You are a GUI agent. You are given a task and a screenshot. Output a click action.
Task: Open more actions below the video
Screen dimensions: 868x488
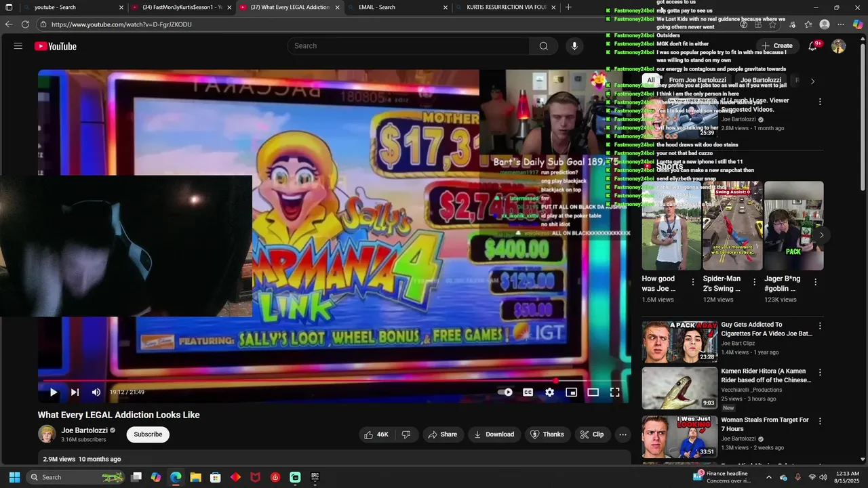(x=623, y=434)
